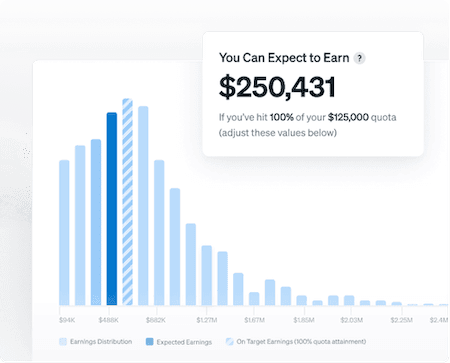Select the dark blue Expected Earnings bar
Image resolution: width=450 pixels, height=363 pixels.
coord(112,209)
